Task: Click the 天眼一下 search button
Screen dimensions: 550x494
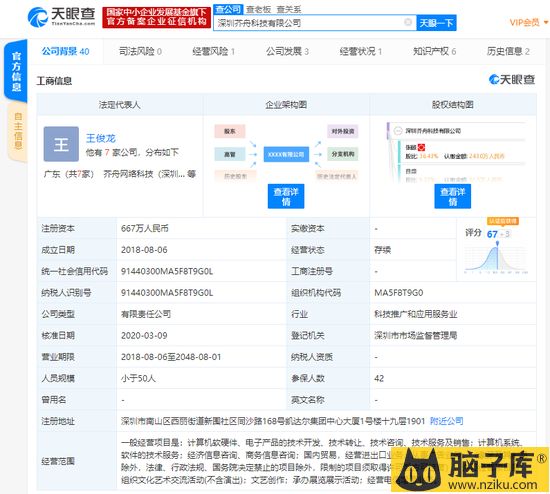Action: click(436, 23)
